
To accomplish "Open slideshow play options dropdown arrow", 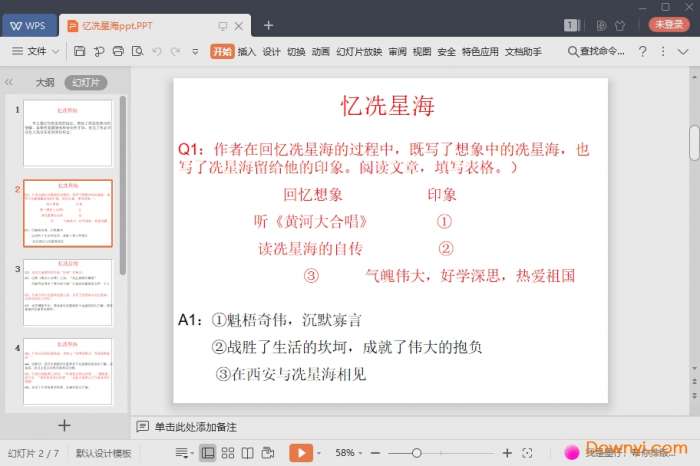I will click(x=319, y=454).
